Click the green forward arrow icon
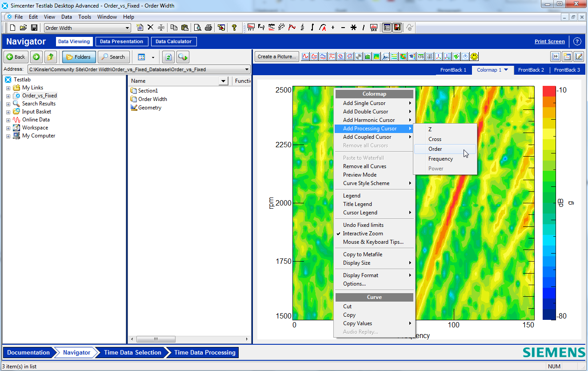The height and width of the screenshot is (371, 588). (36, 57)
